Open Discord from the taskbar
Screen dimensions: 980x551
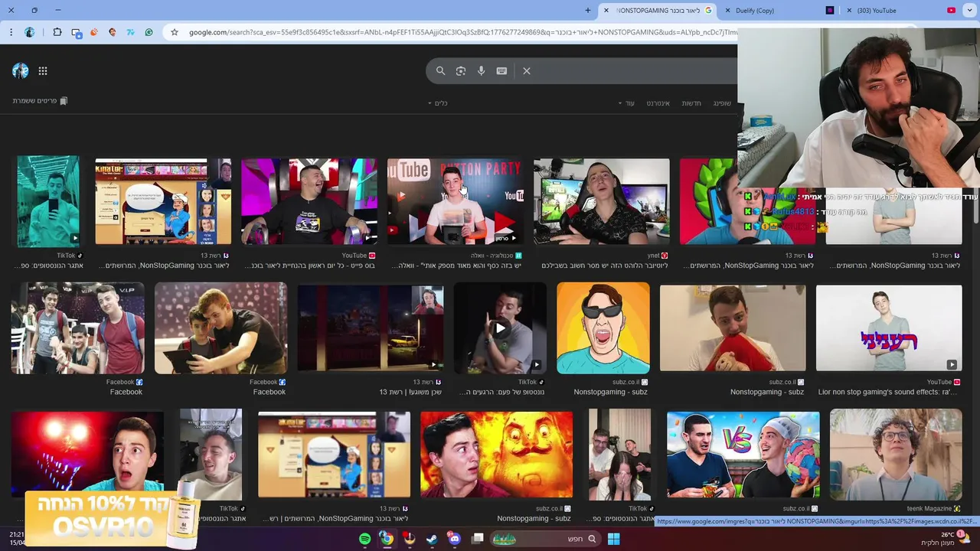coord(455,539)
